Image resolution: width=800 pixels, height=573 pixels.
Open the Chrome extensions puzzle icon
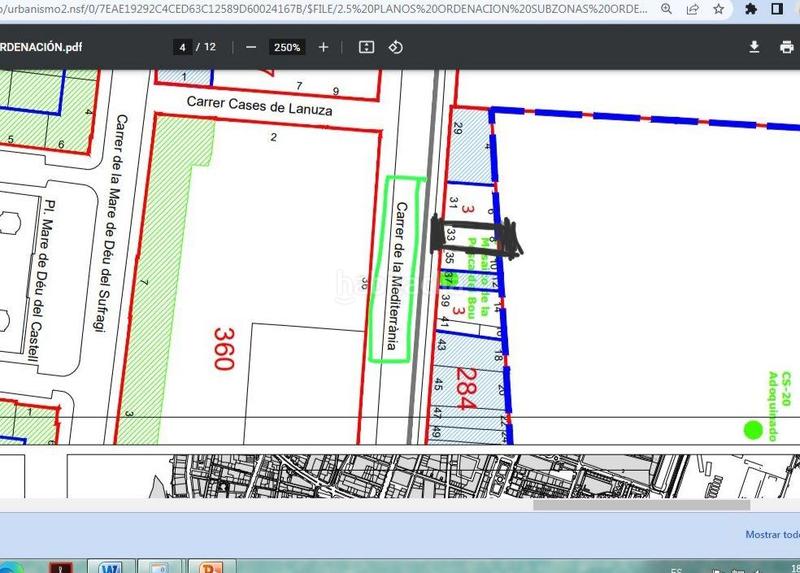(751, 8)
